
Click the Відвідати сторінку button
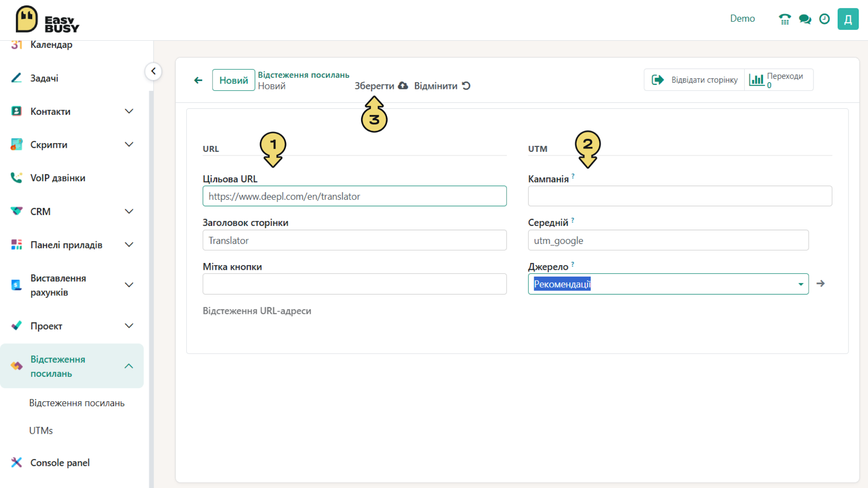point(694,80)
